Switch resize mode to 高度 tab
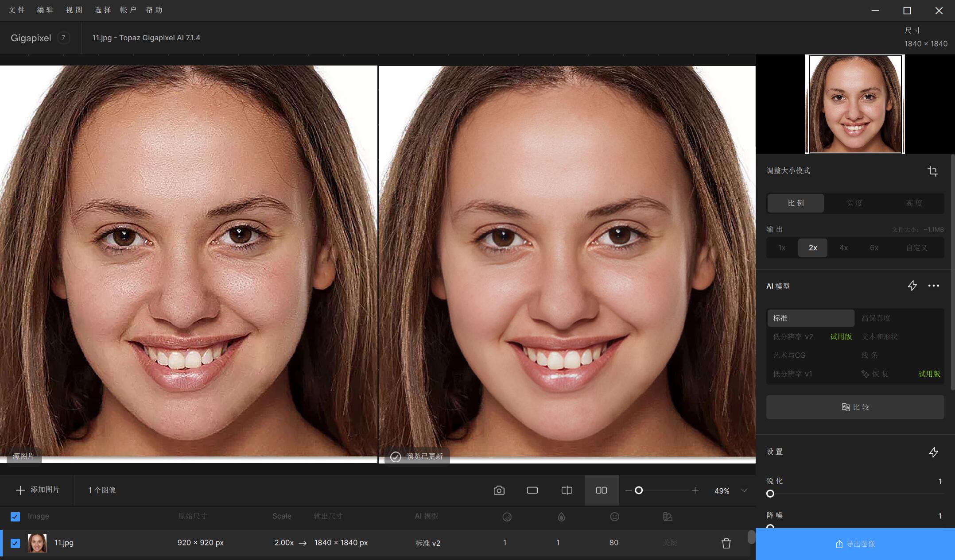The image size is (955, 560). click(914, 203)
